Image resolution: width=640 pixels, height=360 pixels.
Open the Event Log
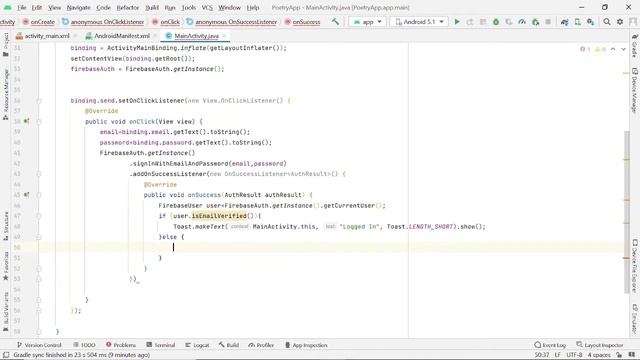coord(550,345)
